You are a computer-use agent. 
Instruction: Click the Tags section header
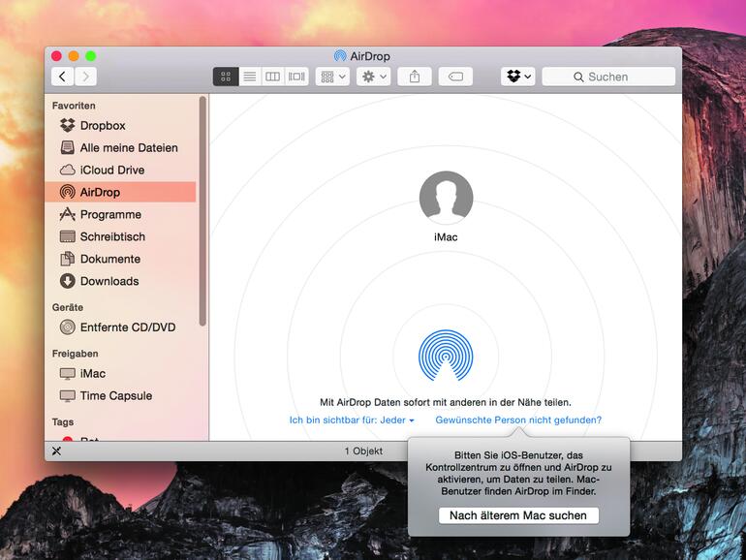click(63, 422)
